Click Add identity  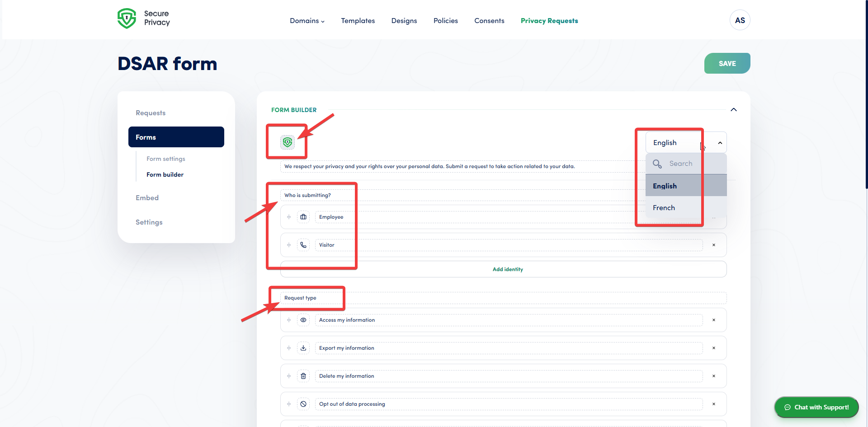504,269
